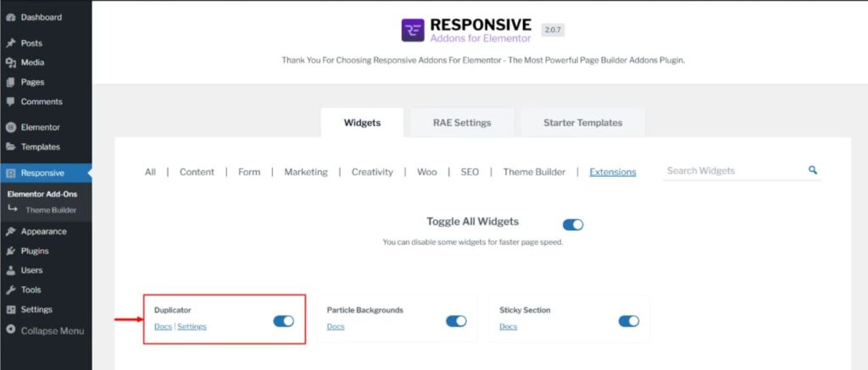Open Plugins via plug icon
This screenshot has width=868, height=370.
tap(10, 251)
